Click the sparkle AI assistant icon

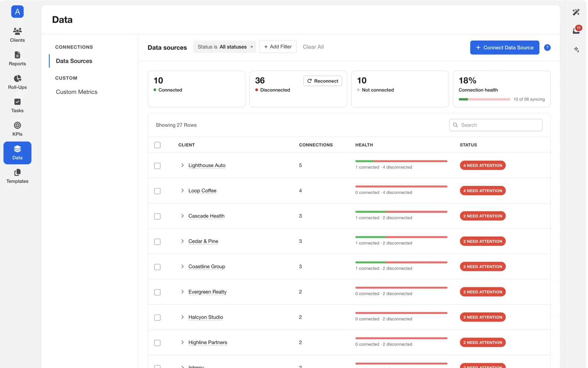coord(576,49)
